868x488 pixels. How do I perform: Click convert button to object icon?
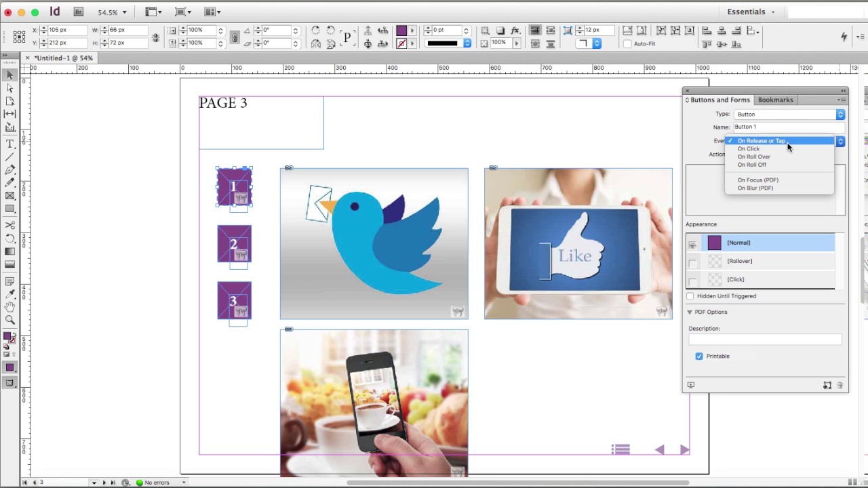(x=827, y=385)
